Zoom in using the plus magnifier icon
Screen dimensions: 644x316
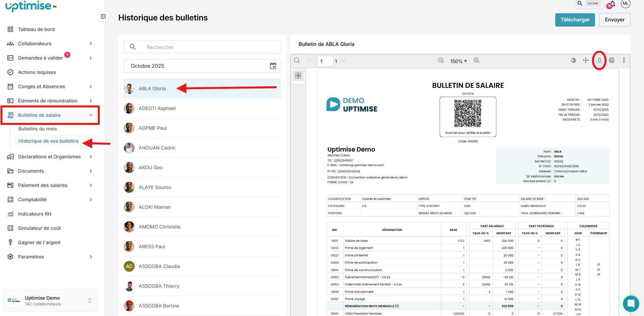click(476, 60)
